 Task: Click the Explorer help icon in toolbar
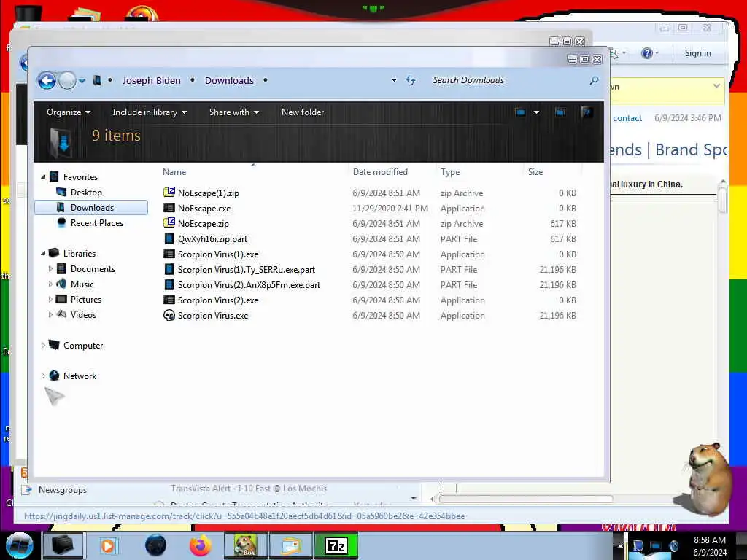pyautogui.click(x=587, y=112)
